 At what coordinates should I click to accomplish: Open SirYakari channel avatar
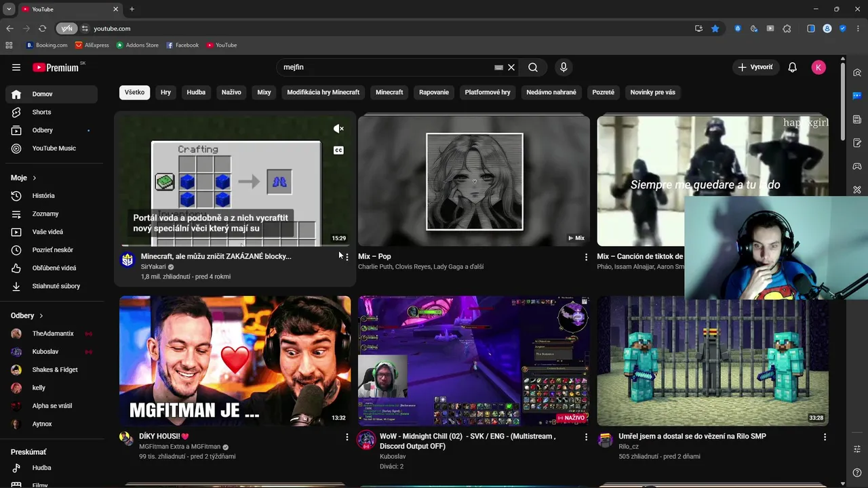coord(127,260)
